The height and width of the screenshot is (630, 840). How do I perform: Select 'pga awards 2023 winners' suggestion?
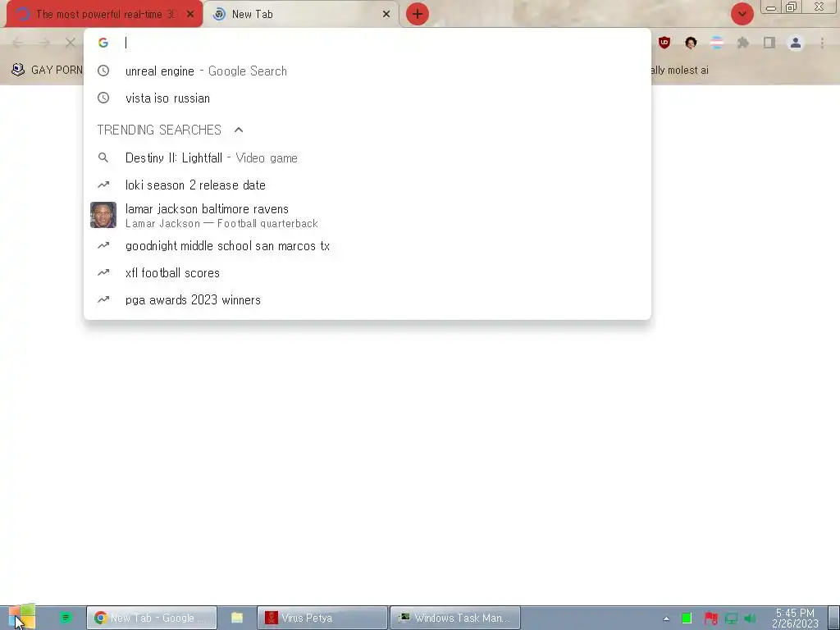367,300
